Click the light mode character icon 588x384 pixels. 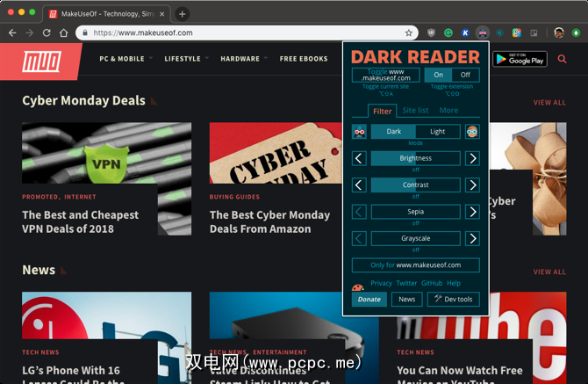pos(472,132)
